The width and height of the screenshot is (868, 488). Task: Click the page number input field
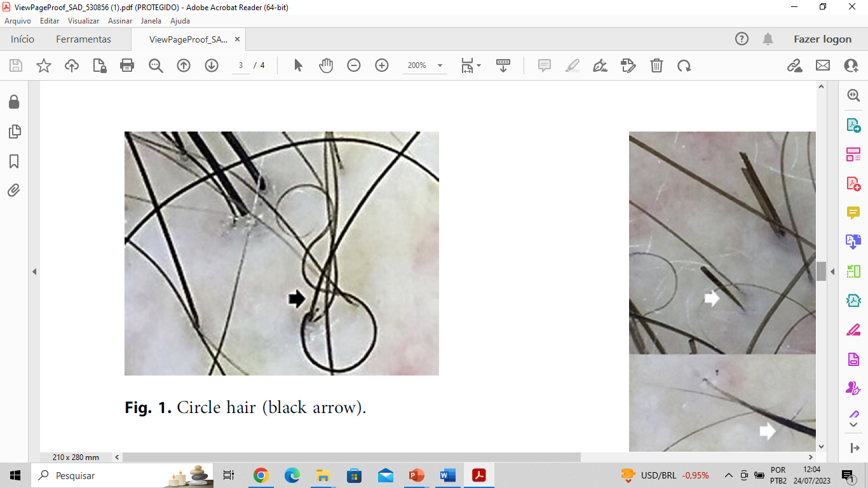point(241,65)
